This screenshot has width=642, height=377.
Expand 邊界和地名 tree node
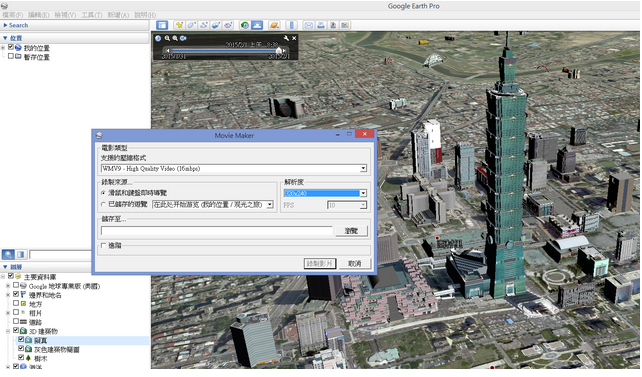coord(8,294)
